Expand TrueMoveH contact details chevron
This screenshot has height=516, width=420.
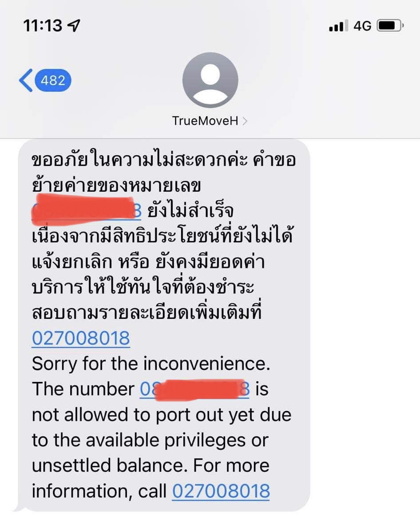[245, 121]
